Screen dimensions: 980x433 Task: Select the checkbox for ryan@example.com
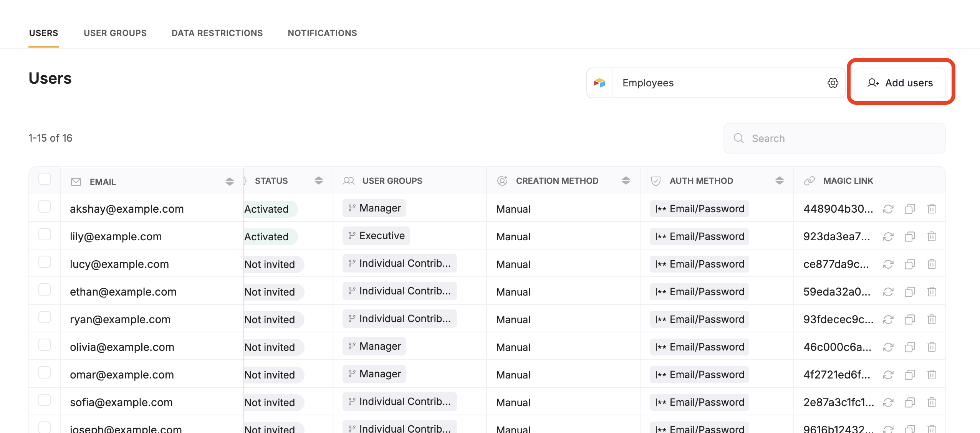(45, 317)
